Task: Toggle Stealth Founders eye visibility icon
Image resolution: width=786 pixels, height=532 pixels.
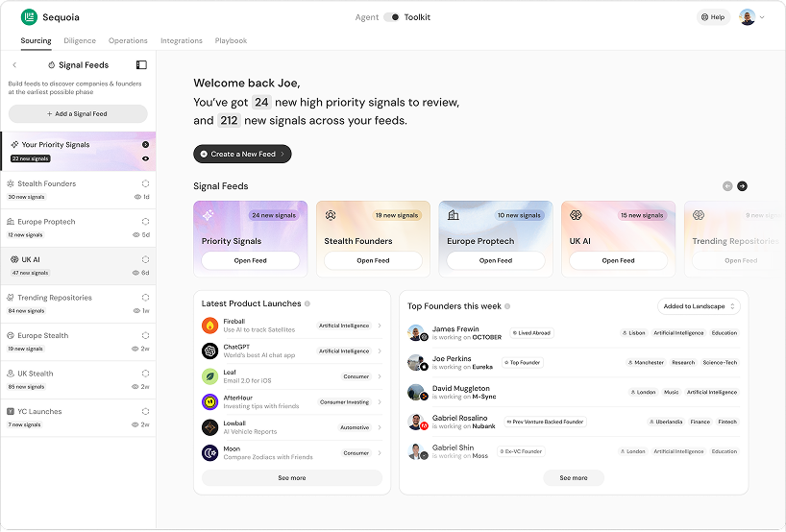Action: pos(137,197)
